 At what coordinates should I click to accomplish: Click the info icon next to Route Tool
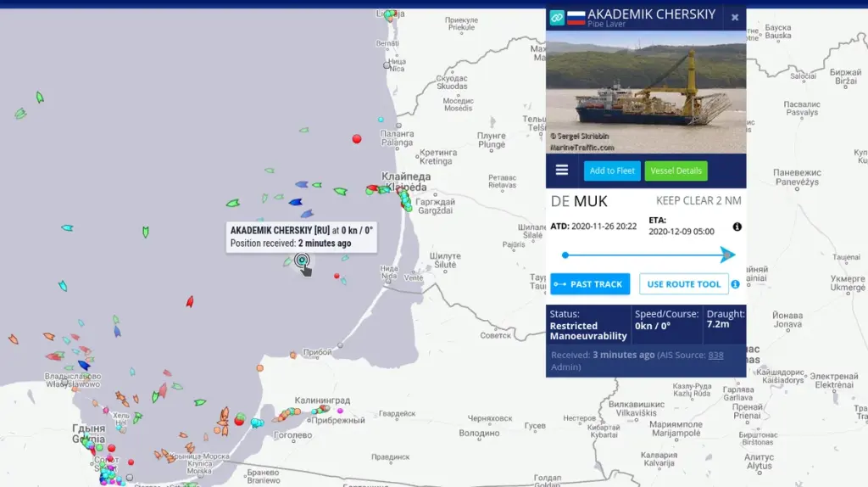735,284
